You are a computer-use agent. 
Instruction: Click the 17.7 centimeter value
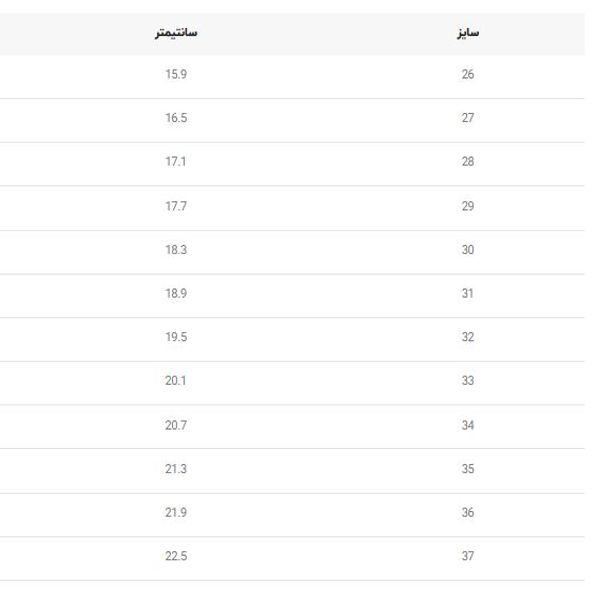tap(176, 206)
